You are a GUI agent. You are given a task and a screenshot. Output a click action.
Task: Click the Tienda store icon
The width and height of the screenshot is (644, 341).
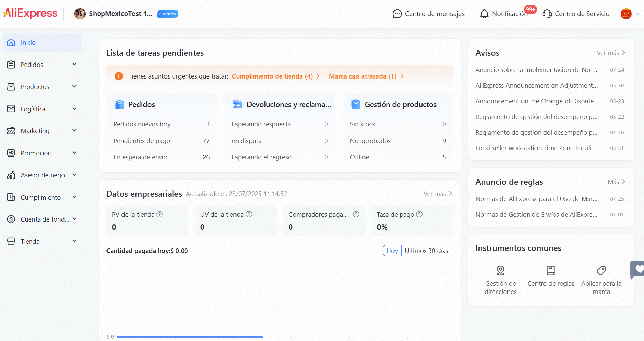tap(11, 241)
